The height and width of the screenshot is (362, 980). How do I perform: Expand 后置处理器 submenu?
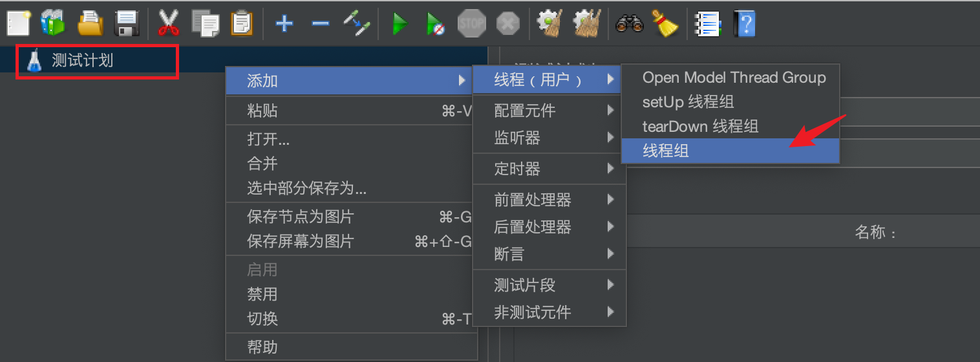(x=550, y=227)
